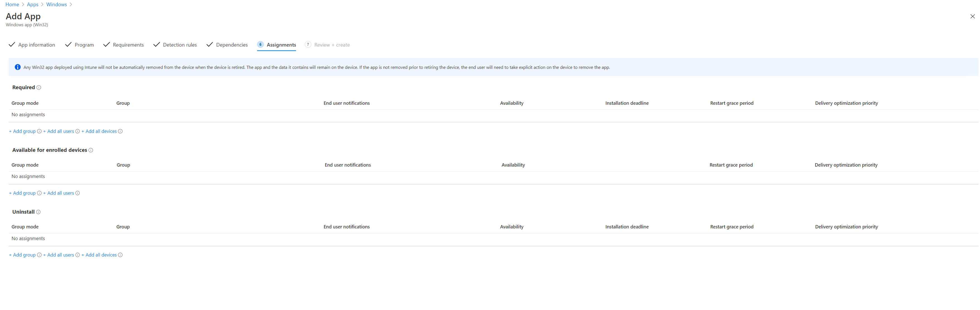Click info icon beside Available for enrolled devices
The image size is (980, 310).
pyautogui.click(x=91, y=150)
